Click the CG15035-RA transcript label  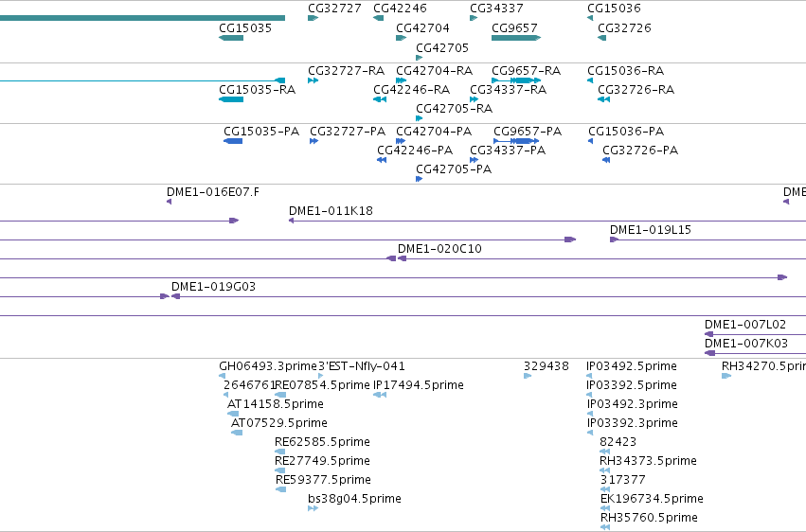pos(257,90)
